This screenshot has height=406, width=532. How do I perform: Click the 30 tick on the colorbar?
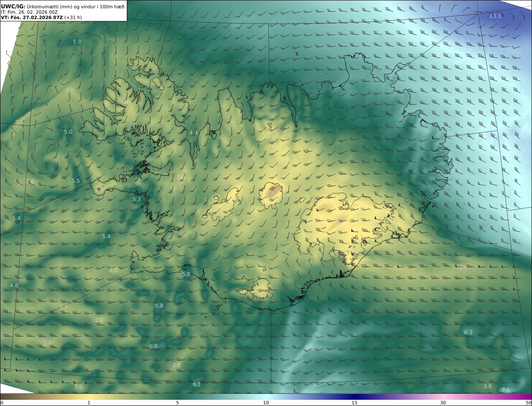[x=443, y=403]
